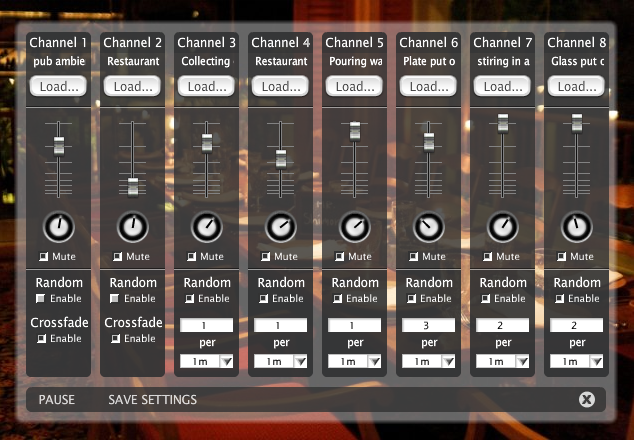
Task: Click Channel 6 volume fader handle
Action: click(429, 142)
